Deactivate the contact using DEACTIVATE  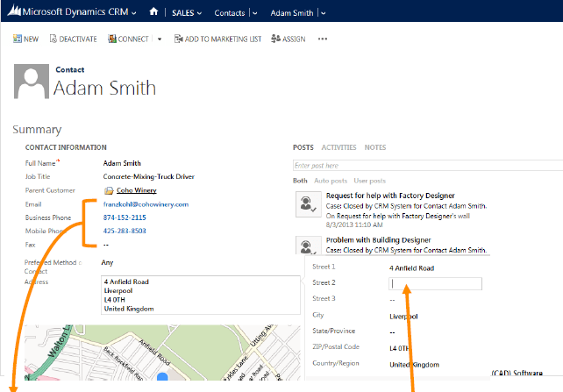click(74, 39)
